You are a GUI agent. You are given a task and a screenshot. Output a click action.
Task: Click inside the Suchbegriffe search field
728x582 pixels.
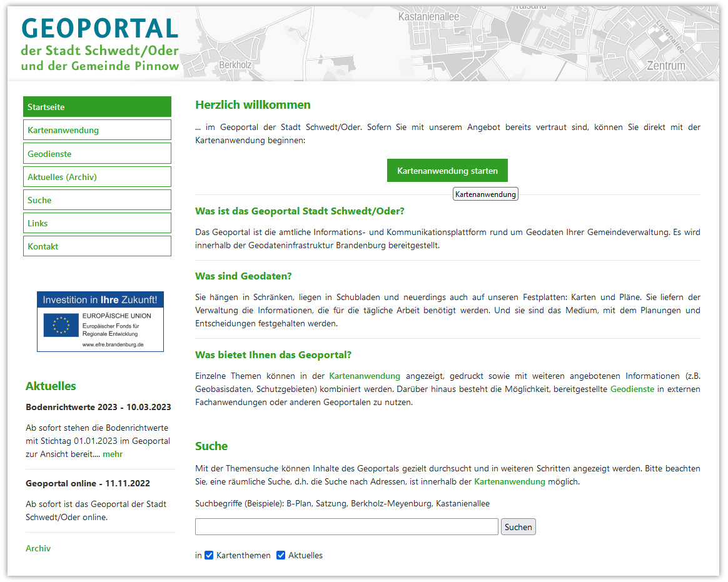click(x=346, y=526)
